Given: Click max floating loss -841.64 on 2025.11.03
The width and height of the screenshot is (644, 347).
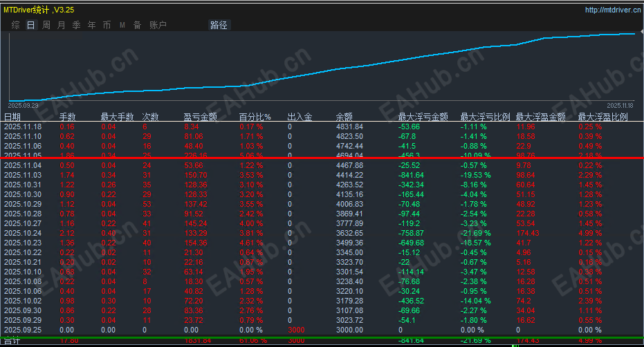Looking at the screenshot, I should coord(411,175).
